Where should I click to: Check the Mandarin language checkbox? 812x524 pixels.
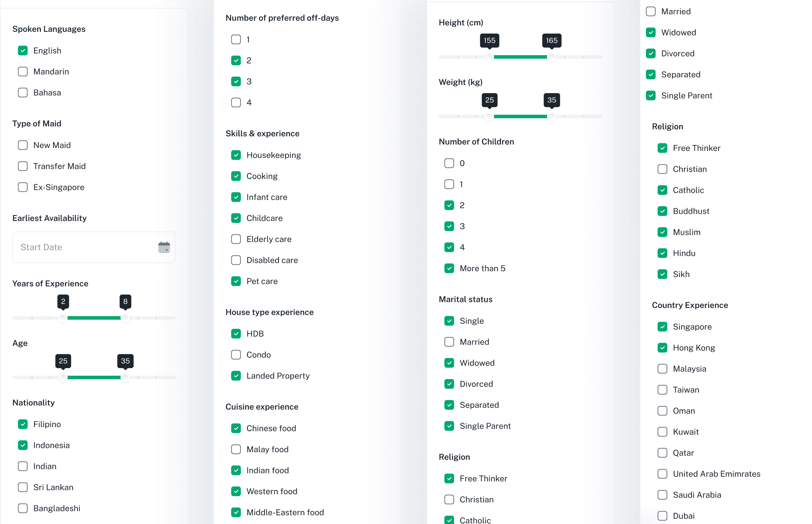point(22,72)
